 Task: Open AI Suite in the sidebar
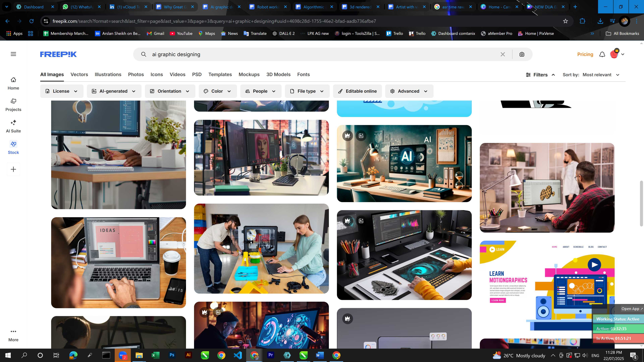tap(13, 126)
